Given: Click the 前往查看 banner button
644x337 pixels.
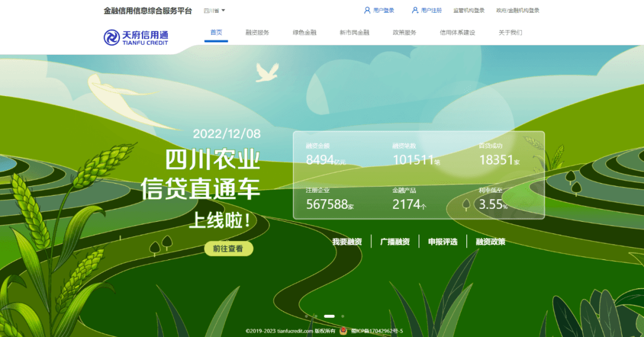Looking at the screenshot, I should [x=228, y=249].
